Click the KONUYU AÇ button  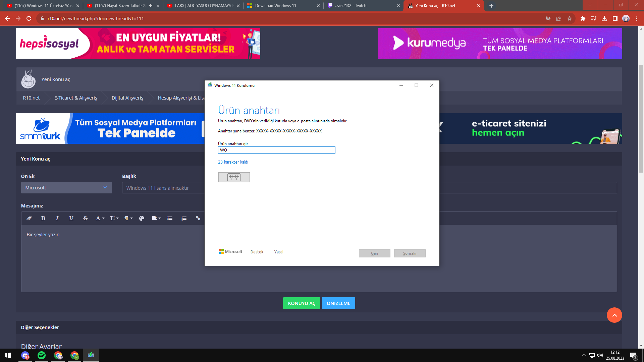302,303
